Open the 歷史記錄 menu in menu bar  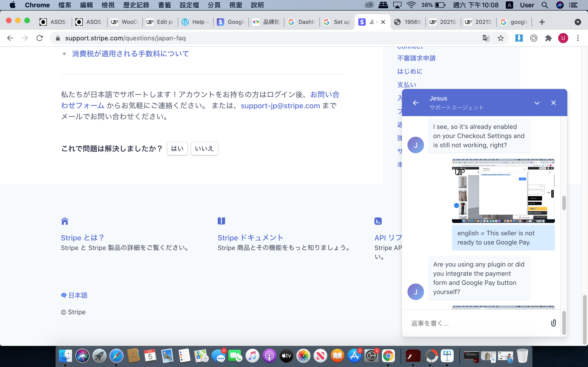pyautogui.click(x=136, y=5)
